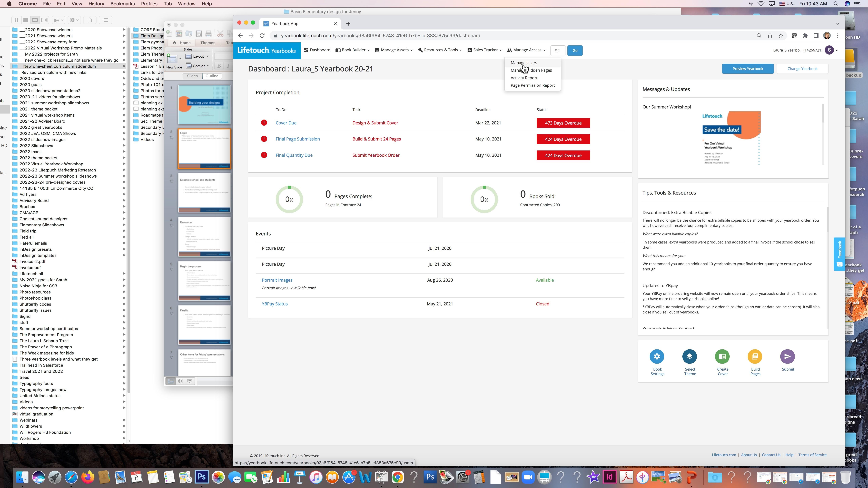Open Firefox from the Dock

coord(88,477)
